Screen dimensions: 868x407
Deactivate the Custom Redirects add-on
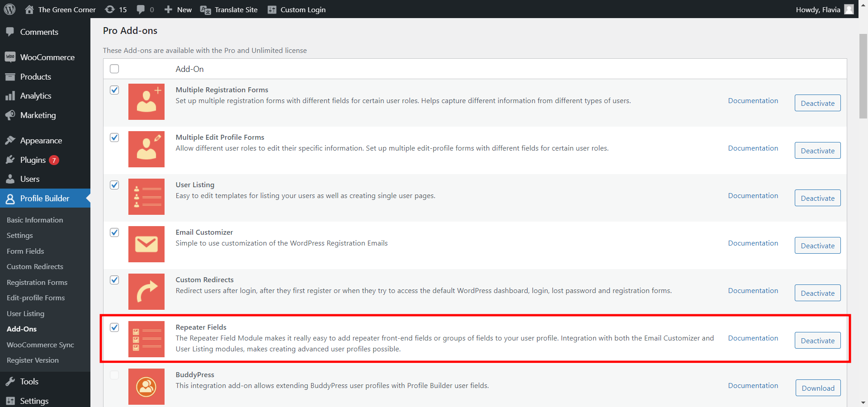click(817, 293)
